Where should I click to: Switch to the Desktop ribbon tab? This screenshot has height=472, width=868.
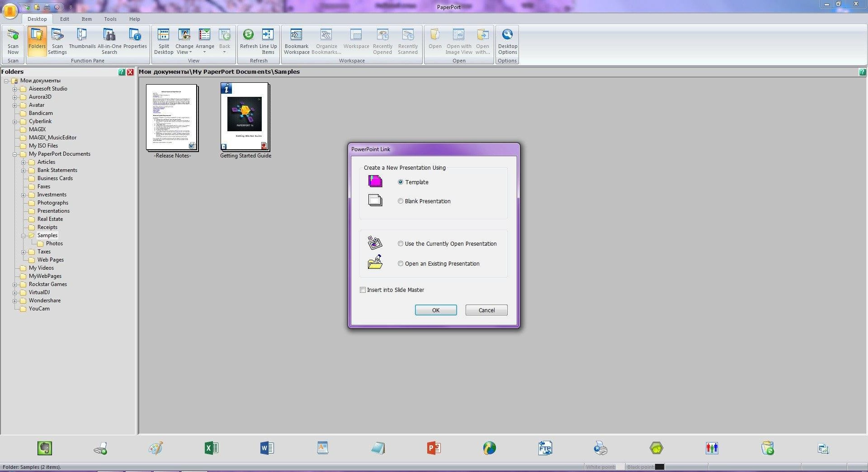tap(37, 19)
